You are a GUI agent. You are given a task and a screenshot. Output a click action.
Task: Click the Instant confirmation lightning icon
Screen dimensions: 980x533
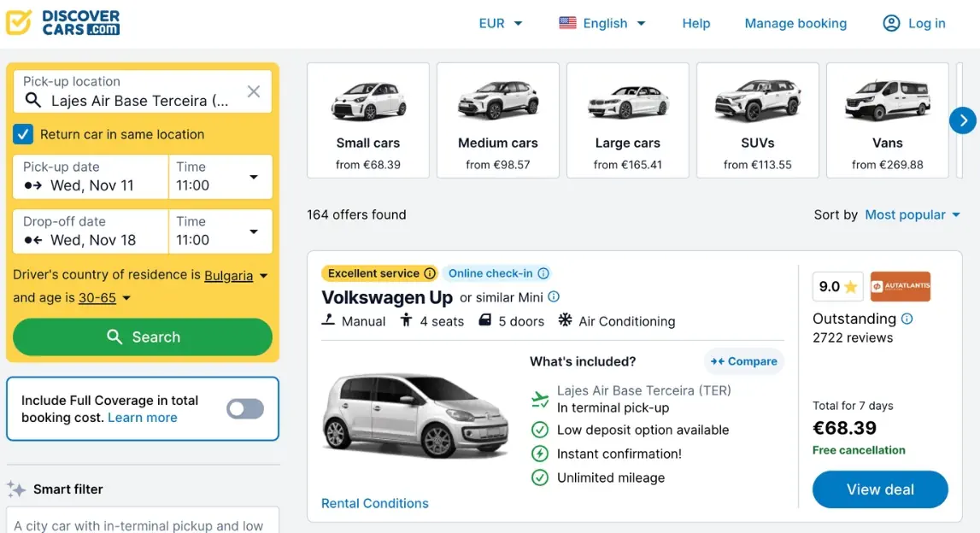539,454
